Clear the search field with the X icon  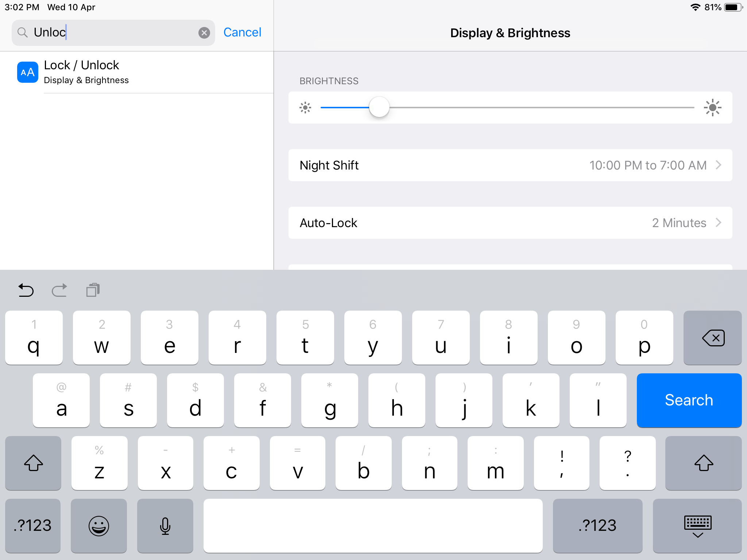click(204, 33)
